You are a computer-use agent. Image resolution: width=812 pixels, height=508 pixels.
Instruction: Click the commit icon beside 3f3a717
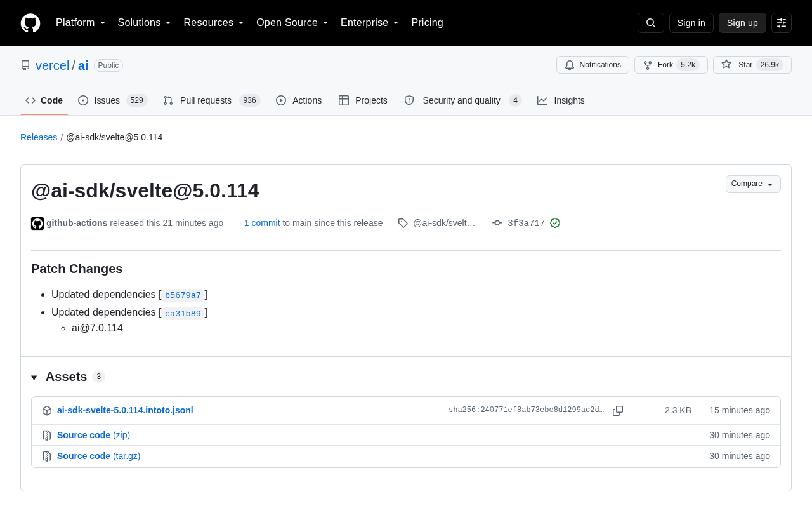[497, 223]
